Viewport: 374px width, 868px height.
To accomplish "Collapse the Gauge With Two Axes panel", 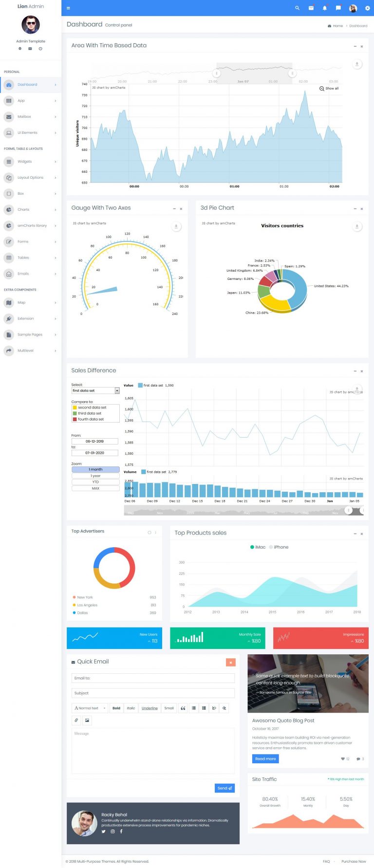I will point(174,209).
